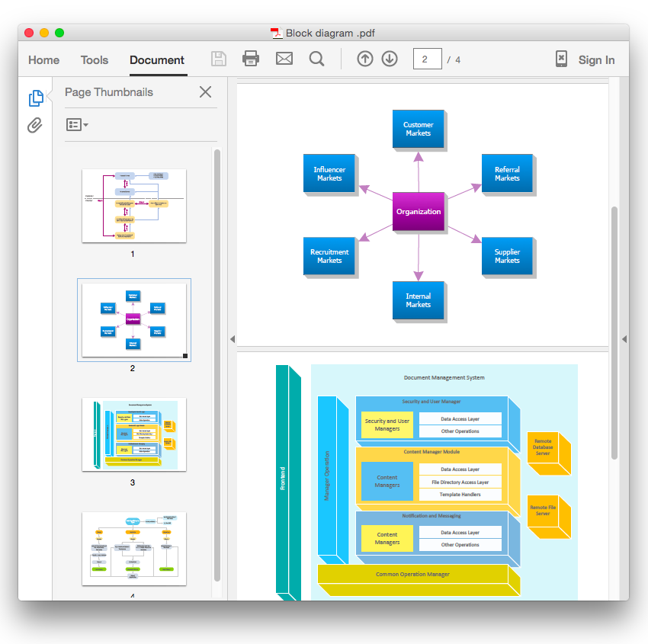Open the Email attachment icon
Viewport: 648px width, 644px height.
pyautogui.click(x=284, y=59)
